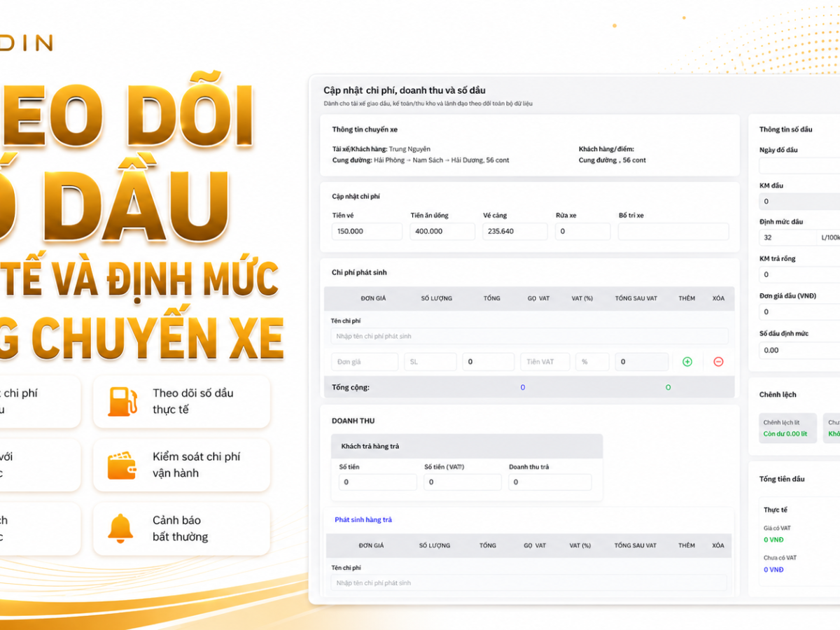The width and height of the screenshot is (840, 630).
Task: Click the Định mức dầu field showing 32
Action: point(787,238)
